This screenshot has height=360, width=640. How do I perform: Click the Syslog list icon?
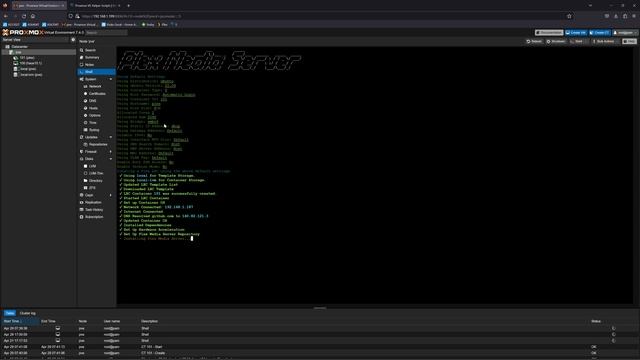click(x=85, y=130)
